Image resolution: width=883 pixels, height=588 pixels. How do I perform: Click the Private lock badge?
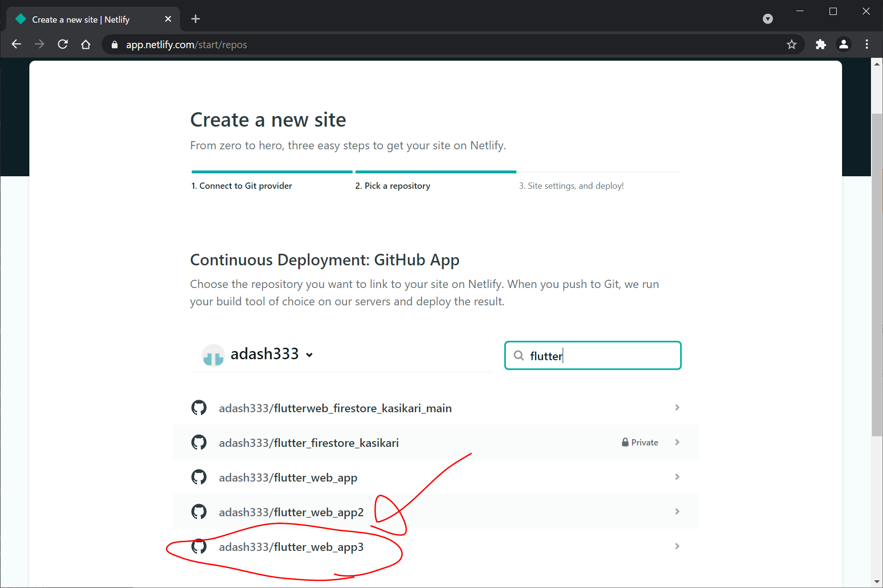640,442
